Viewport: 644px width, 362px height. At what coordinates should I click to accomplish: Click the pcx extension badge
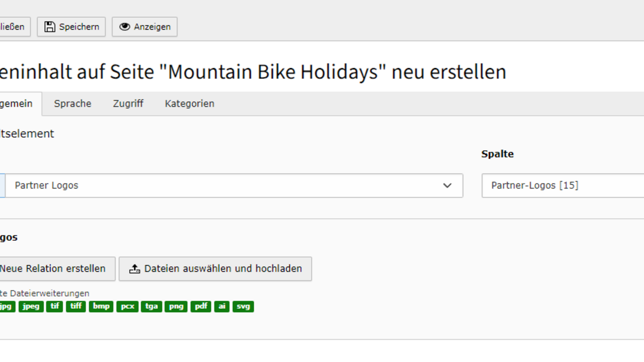point(127,306)
